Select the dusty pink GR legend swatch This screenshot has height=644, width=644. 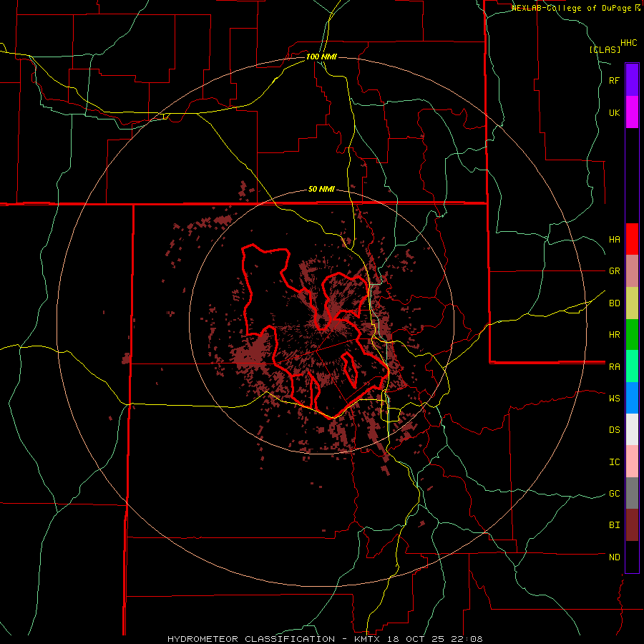(632, 271)
